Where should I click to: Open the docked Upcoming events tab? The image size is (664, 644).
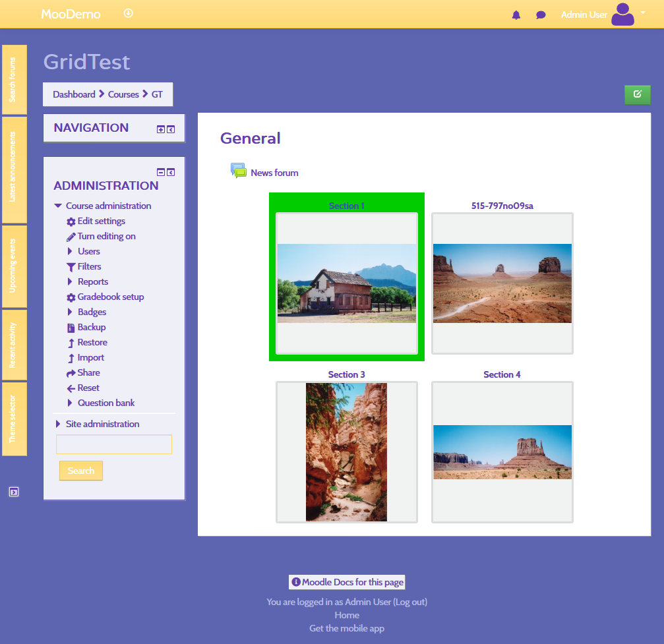pyautogui.click(x=15, y=267)
